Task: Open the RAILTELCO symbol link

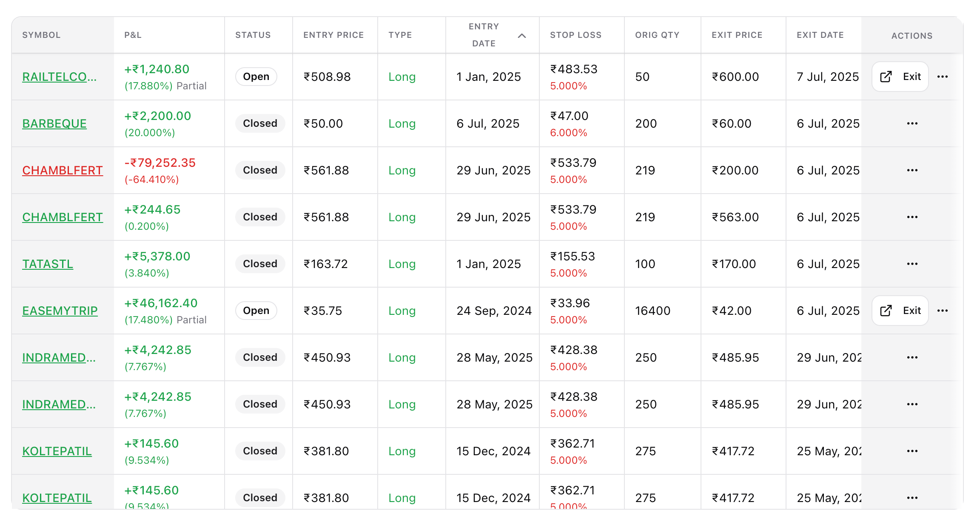Action: coord(60,77)
